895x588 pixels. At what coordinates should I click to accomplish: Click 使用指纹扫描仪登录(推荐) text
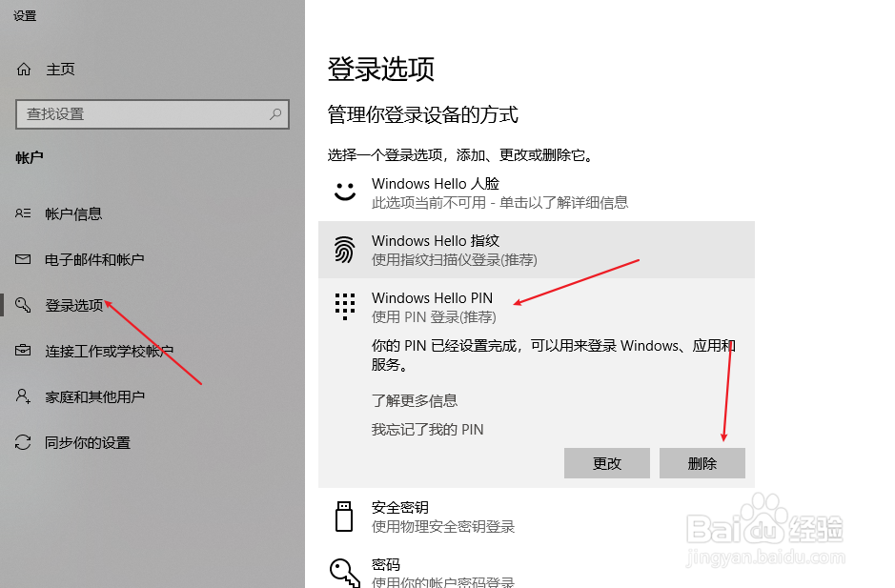pyautogui.click(x=455, y=260)
